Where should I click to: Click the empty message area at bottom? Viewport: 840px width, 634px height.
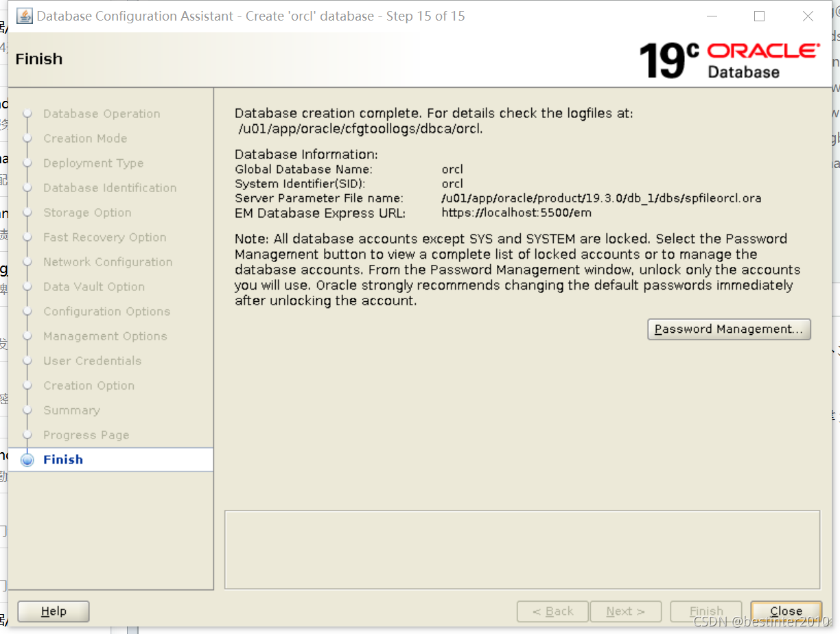522,550
